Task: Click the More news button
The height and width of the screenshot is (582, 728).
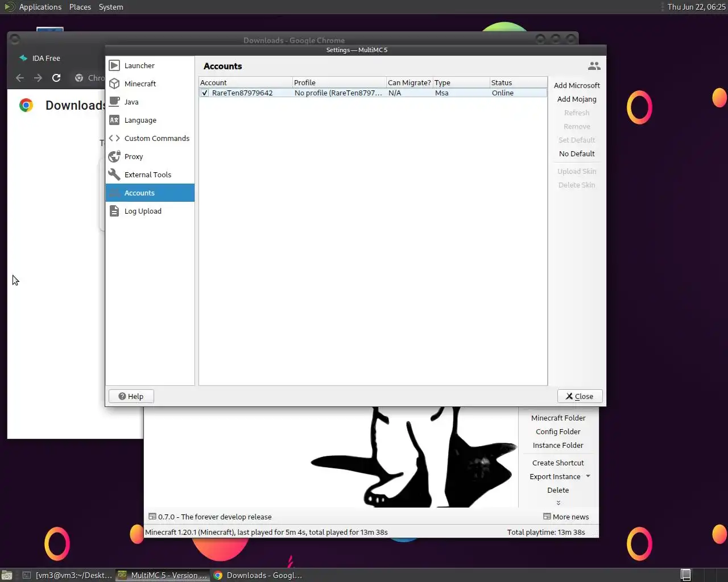Action: [566, 517]
